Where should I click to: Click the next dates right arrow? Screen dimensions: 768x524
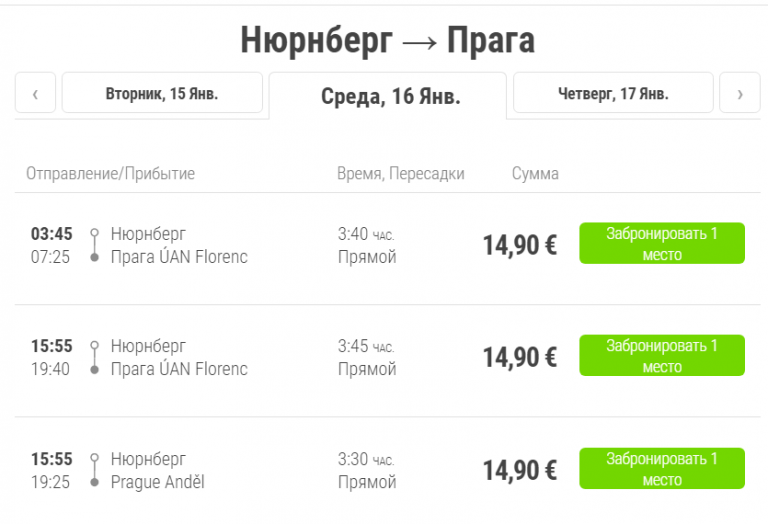[740, 94]
